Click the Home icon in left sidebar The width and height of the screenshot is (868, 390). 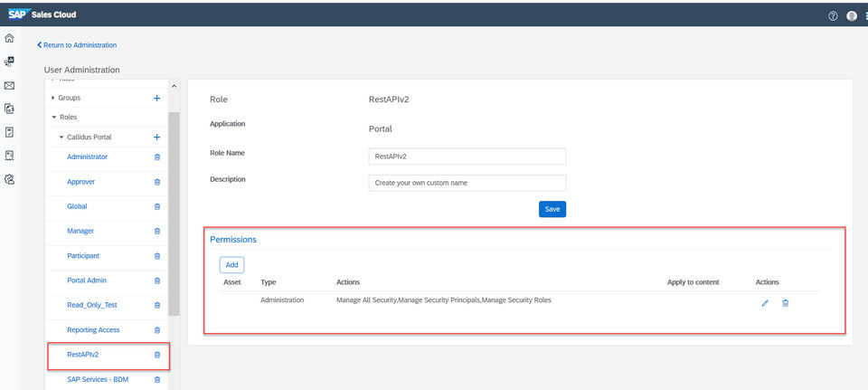[x=9, y=38]
